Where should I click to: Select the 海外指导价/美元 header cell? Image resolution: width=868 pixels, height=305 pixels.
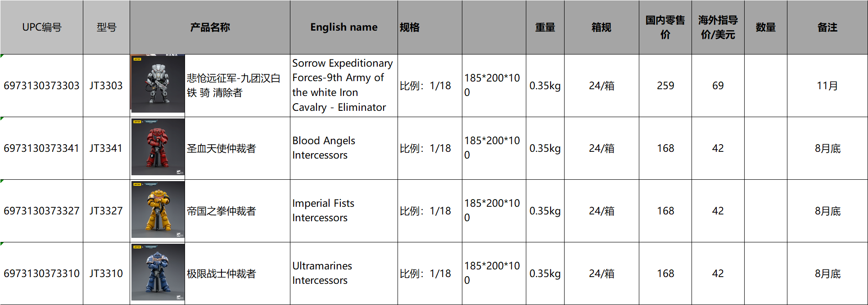point(718,27)
